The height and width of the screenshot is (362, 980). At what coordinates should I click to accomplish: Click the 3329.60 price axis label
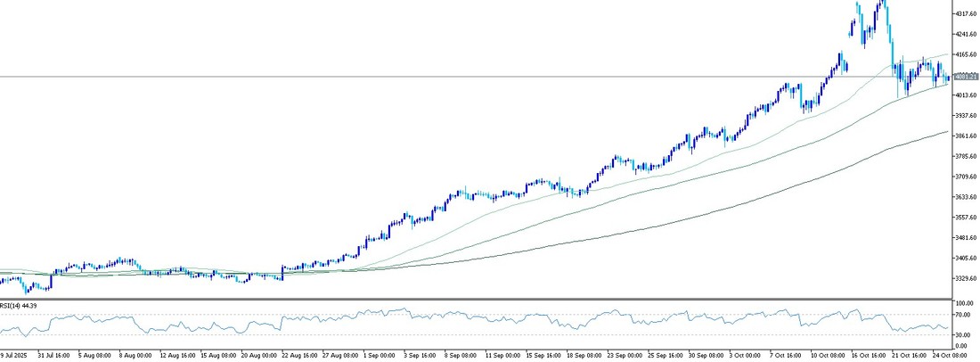966,279
